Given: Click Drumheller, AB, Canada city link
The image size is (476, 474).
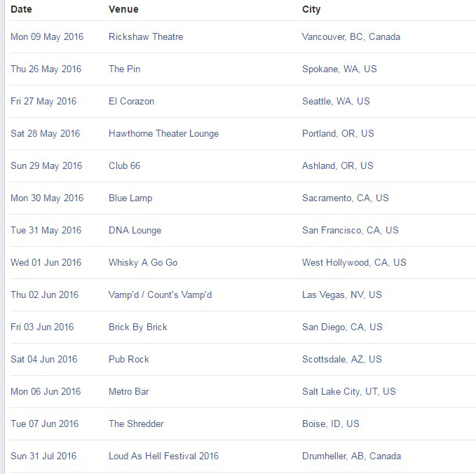Looking at the screenshot, I should pos(351,456).
